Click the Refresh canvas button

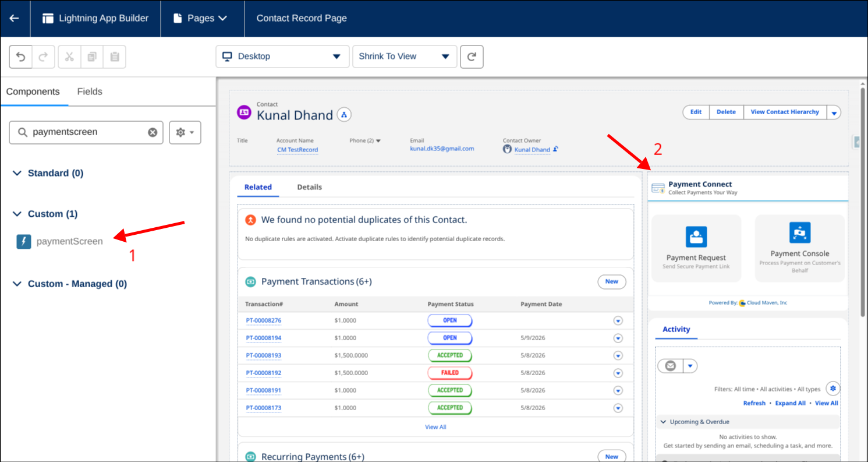pyautogui.click(x=472, y=57)
